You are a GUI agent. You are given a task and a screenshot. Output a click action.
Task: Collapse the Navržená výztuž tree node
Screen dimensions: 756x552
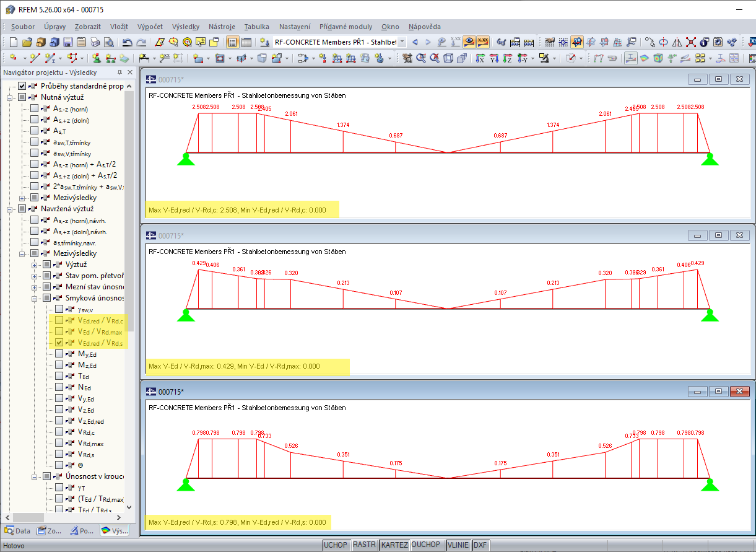(x=10, y=209)
